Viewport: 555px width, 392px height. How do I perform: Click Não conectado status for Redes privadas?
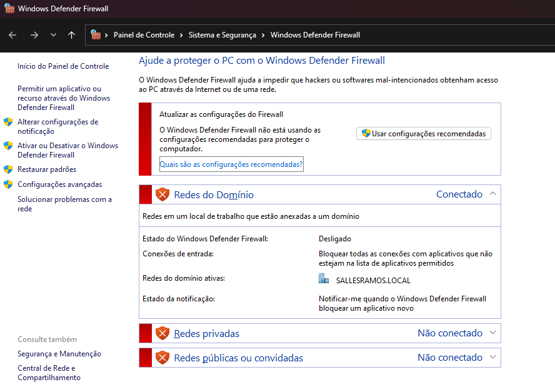450,333
